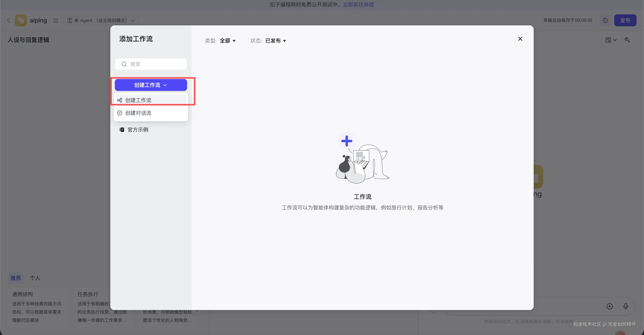Click the magnifier icon in the search box
Image resolution: width=644 pixels, height=335 pixels.
(124, 64)
